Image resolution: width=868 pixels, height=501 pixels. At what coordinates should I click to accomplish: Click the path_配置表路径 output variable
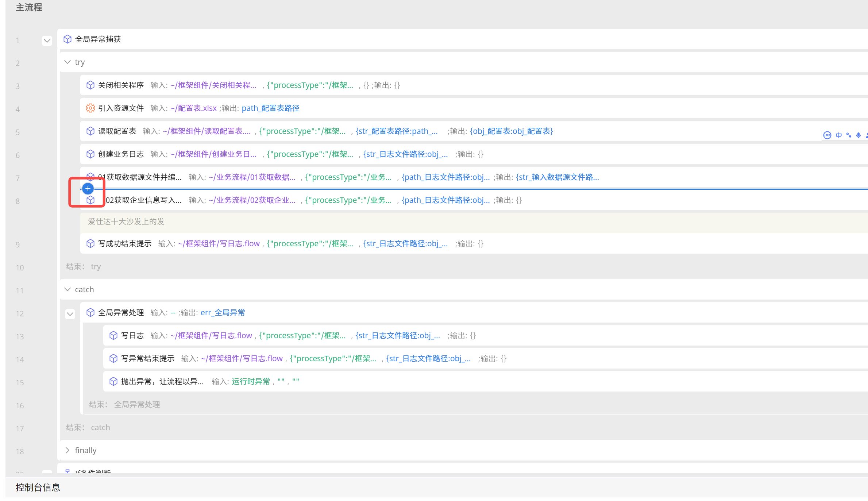click(270, 108)
